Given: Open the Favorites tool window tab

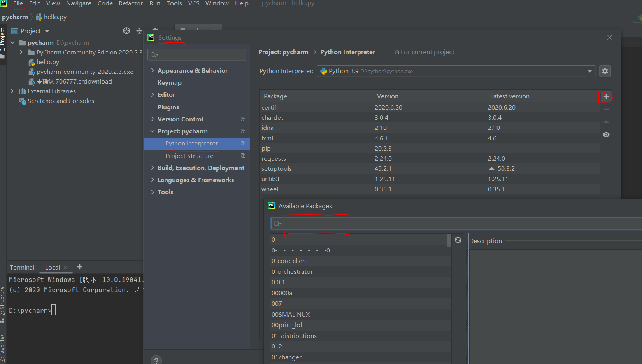Looking at the screenshot, I should tap(3, 348).
